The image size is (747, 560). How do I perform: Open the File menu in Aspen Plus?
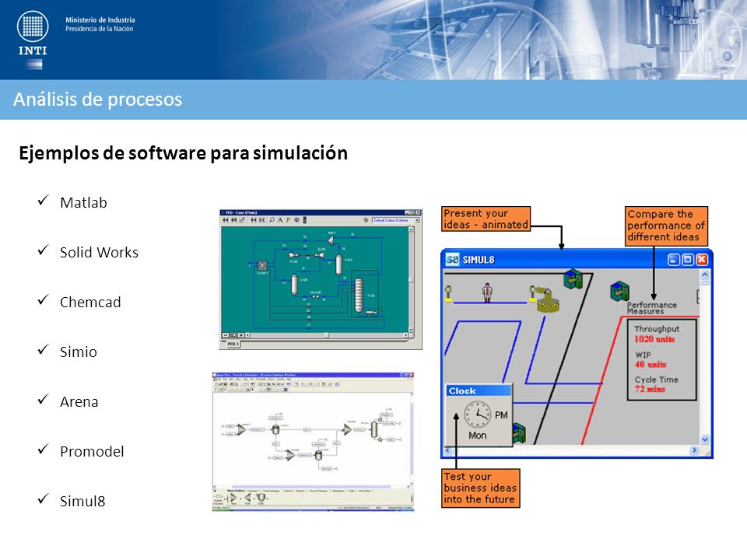click(219, 379)
